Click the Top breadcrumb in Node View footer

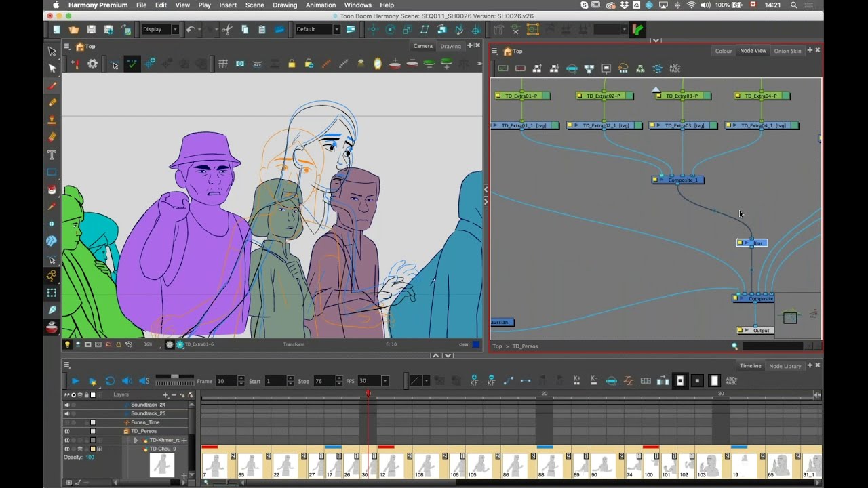pos(497,346)
